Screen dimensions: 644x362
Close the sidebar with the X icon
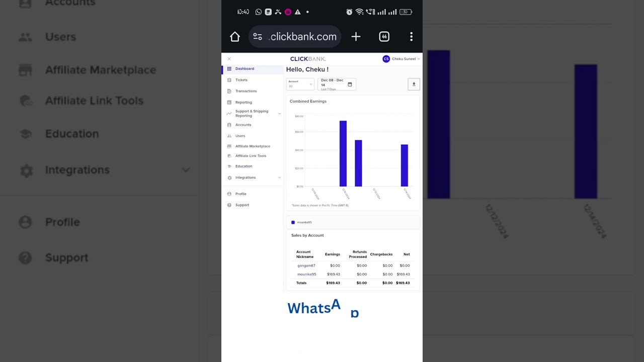coord(229,59)
